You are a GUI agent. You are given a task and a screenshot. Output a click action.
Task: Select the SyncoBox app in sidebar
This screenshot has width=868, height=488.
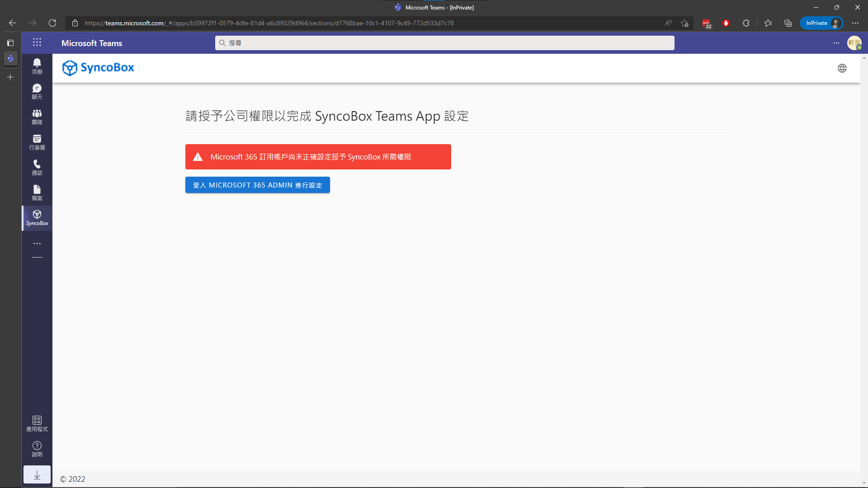pos(37,218)
